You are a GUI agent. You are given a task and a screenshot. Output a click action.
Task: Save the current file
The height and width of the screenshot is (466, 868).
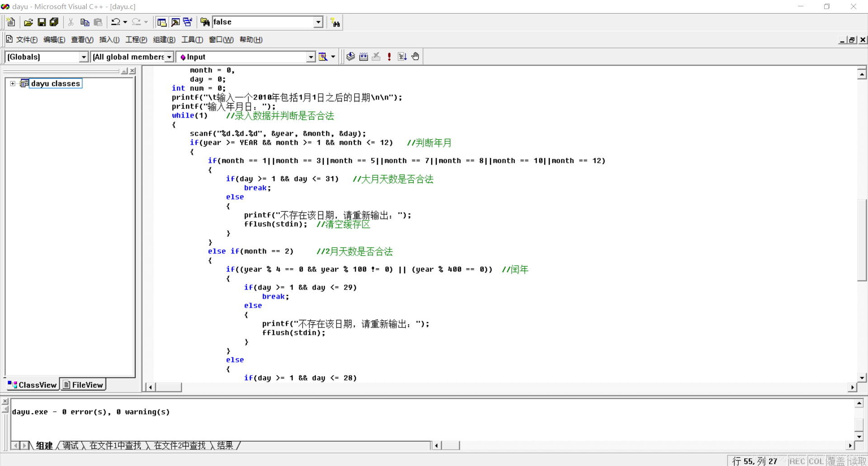42,22
